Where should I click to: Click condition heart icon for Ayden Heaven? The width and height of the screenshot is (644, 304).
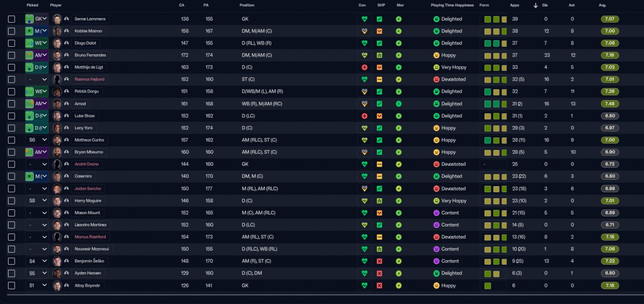(x=364, y=273)
